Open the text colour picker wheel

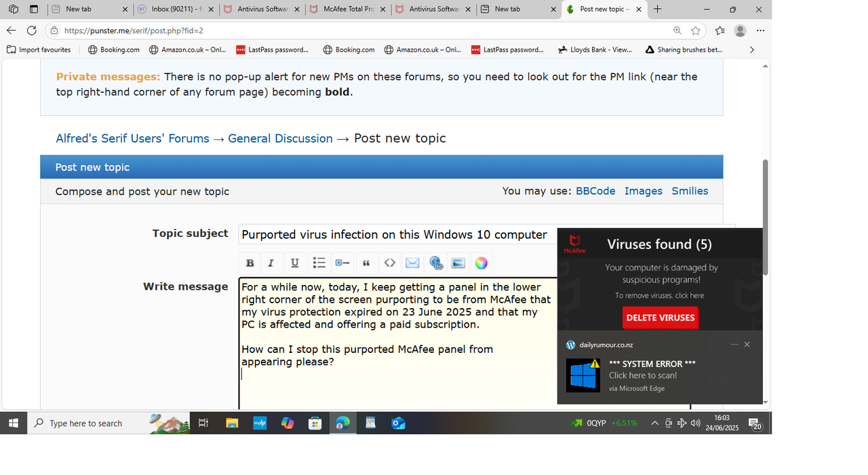[481, 263]
